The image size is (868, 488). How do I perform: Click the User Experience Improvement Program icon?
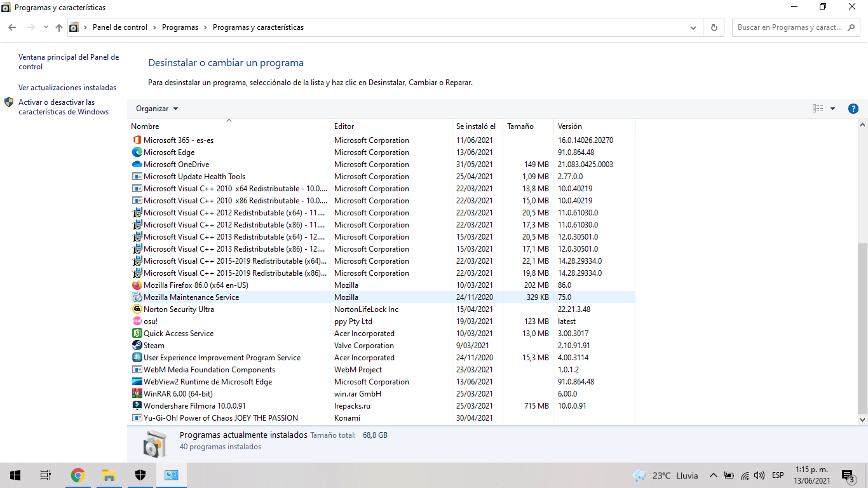pyautogui.click(x=137, y=358)
